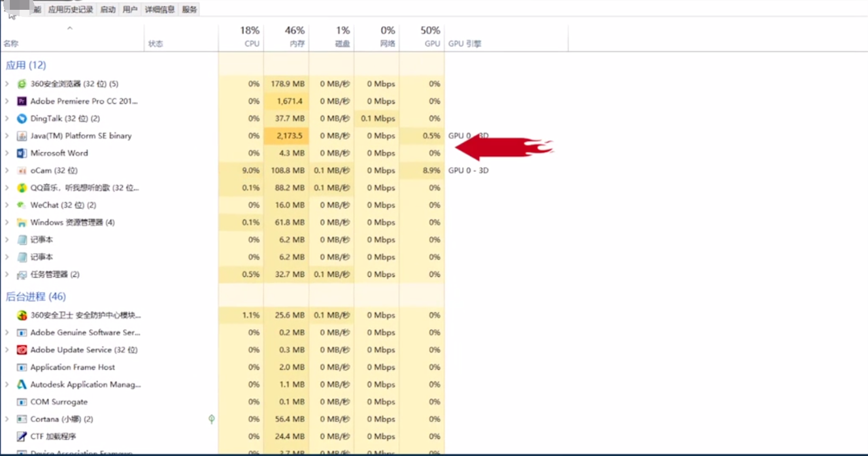This screenshot has width=868, height=456.
Task: Expand the Cortana (小娜) group
Action: (7, 419)
